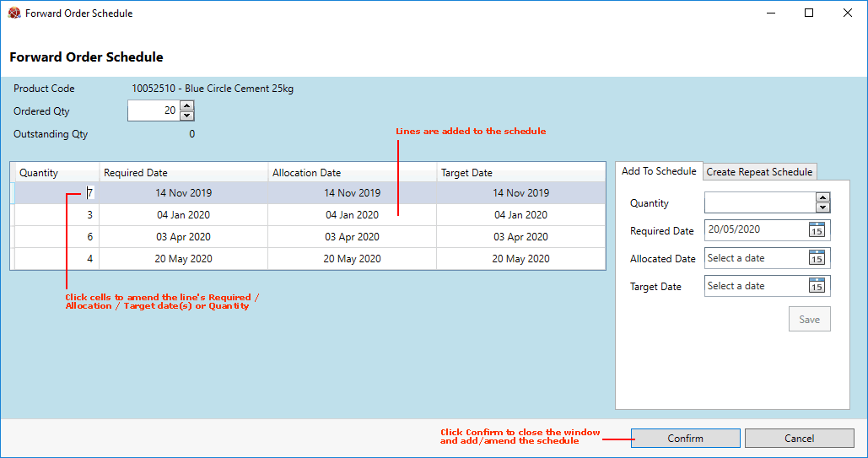Viewport: 868px width, 458px height.
Task: Click Target Date cell 20 May 2020
Action: coord(521,259)
